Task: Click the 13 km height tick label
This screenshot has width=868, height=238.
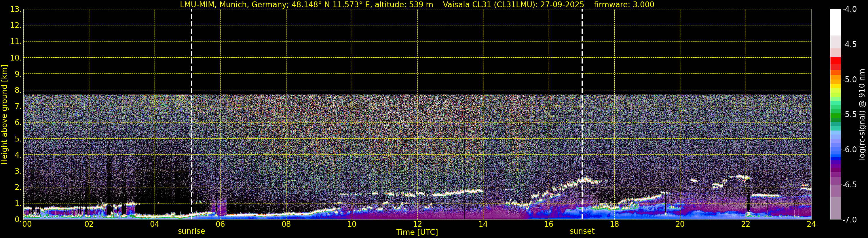Action: [15, 10]
